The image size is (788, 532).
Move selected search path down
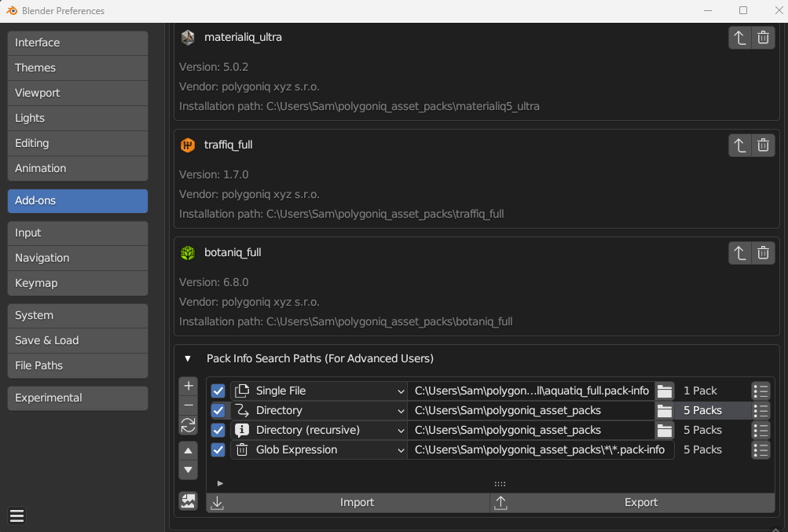189,470
